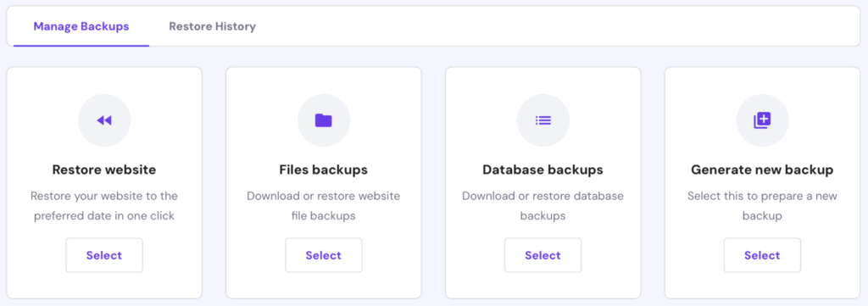Image resolution: width=868 pixels, height=306 pixels.
Task: Click the Restore website heading
Action: (104, 170)
